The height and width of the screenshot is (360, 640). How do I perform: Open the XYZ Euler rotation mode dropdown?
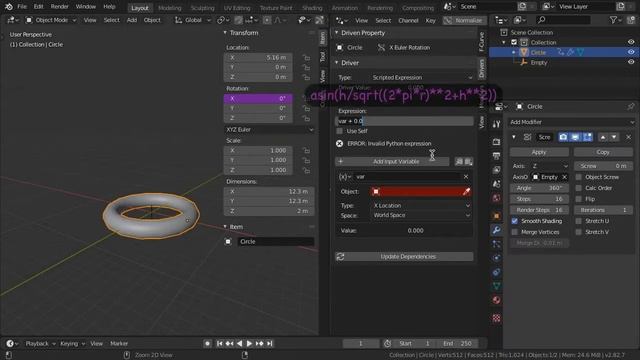[269, 130]
